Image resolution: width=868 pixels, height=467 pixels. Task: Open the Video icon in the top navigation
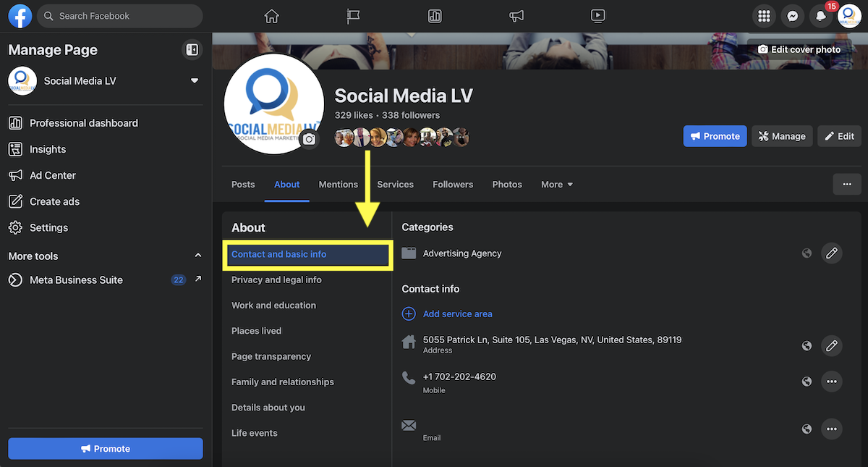[597, 14]
